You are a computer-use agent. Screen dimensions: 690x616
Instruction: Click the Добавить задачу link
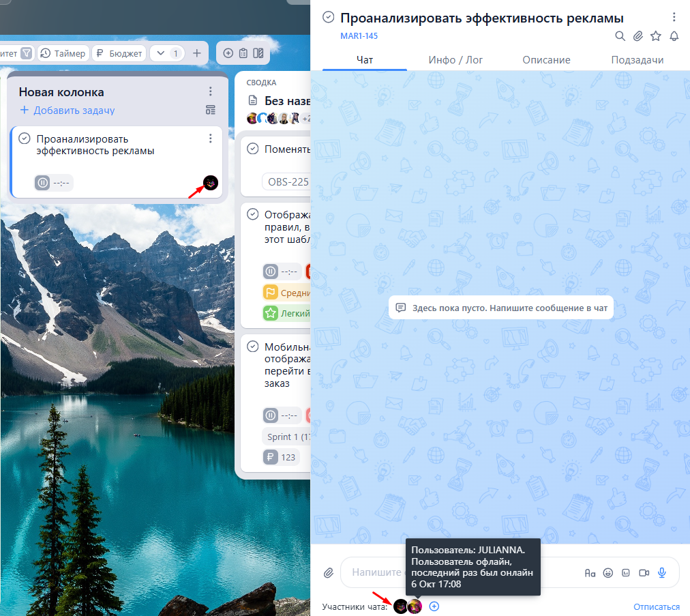[x=67, y=110]
